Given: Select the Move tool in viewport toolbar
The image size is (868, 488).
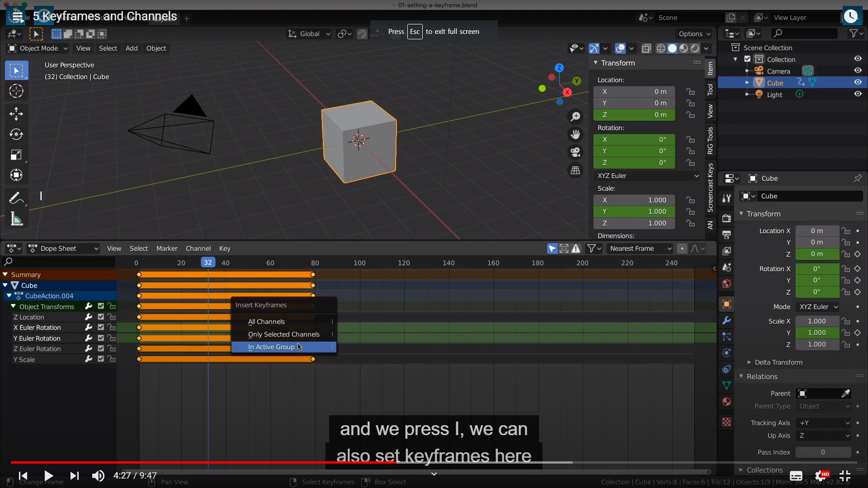Looking at the screenshot, I should point(16,113).
